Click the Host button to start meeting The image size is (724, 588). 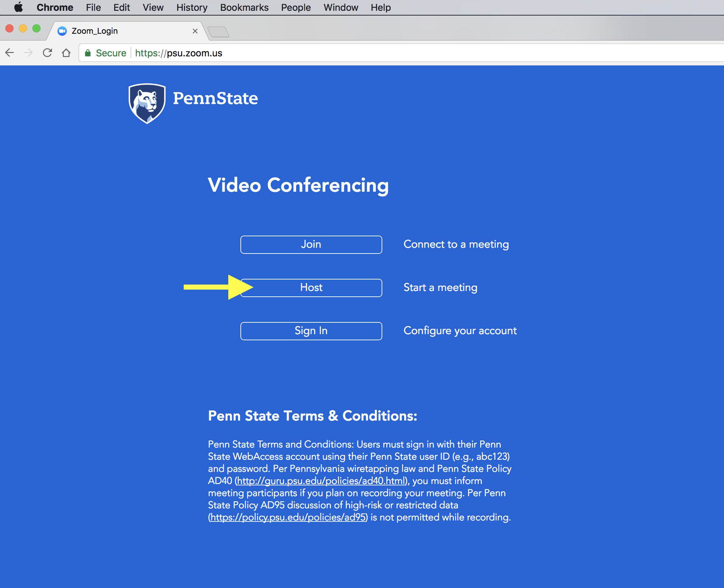point(311,287)
